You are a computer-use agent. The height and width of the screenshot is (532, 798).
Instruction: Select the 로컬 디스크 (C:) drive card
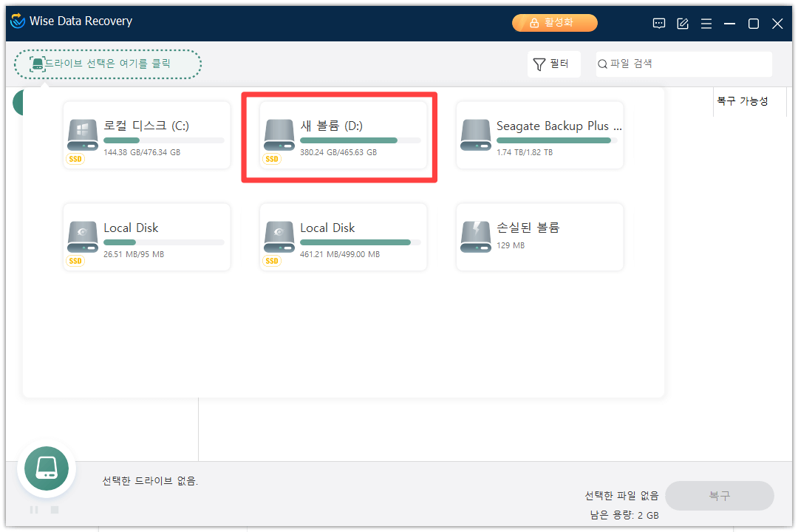[146, 135]
